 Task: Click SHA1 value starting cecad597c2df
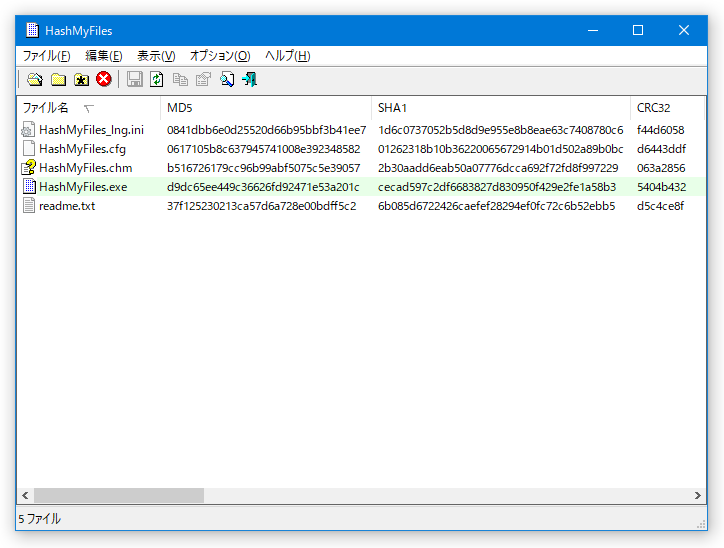(497, 187)
